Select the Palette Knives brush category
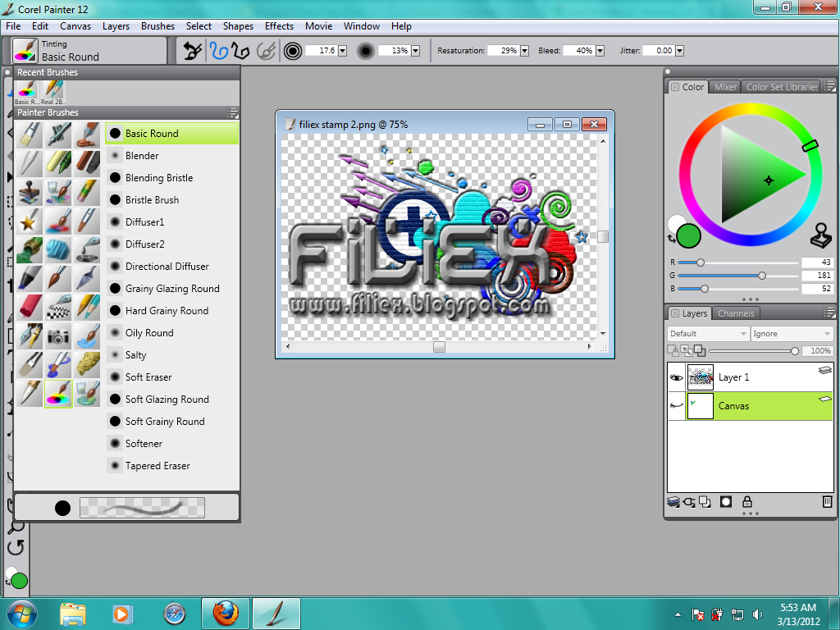Screen dimensions: 840x630 pos(87,279)
